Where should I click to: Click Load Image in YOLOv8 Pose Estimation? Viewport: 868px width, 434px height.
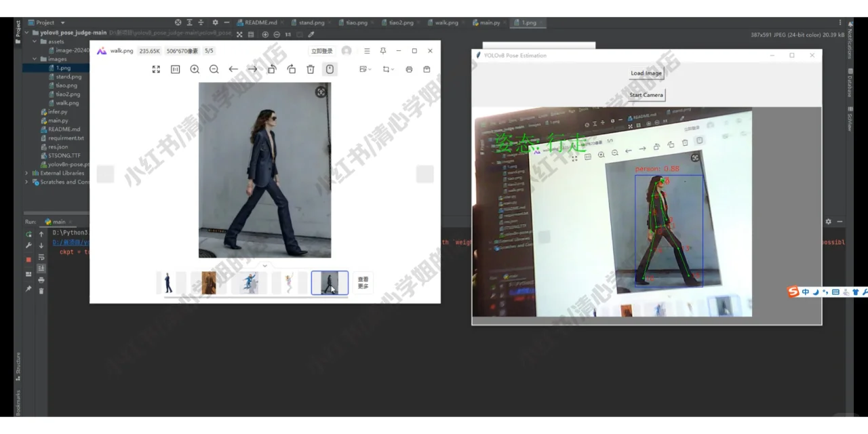point(646,73)
